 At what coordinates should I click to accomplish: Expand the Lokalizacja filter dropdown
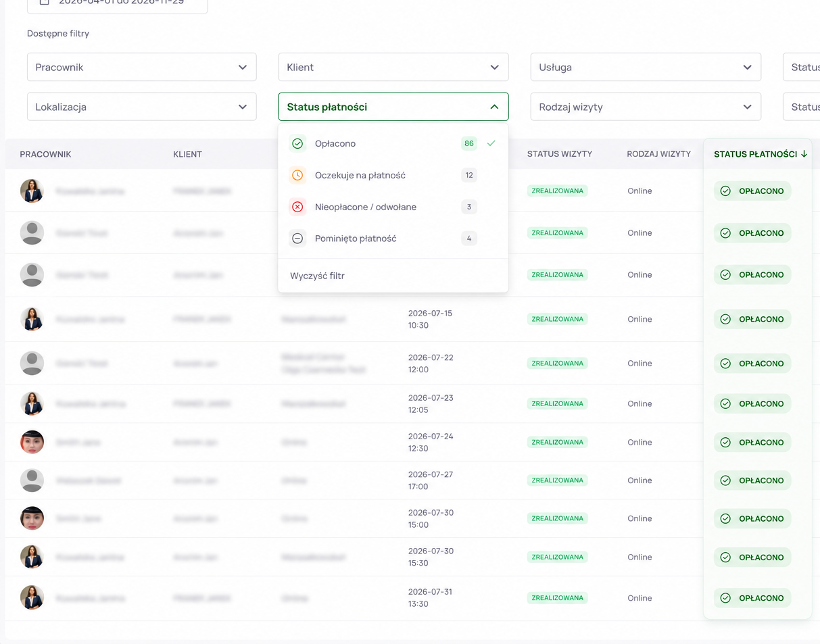coord(142,107)
